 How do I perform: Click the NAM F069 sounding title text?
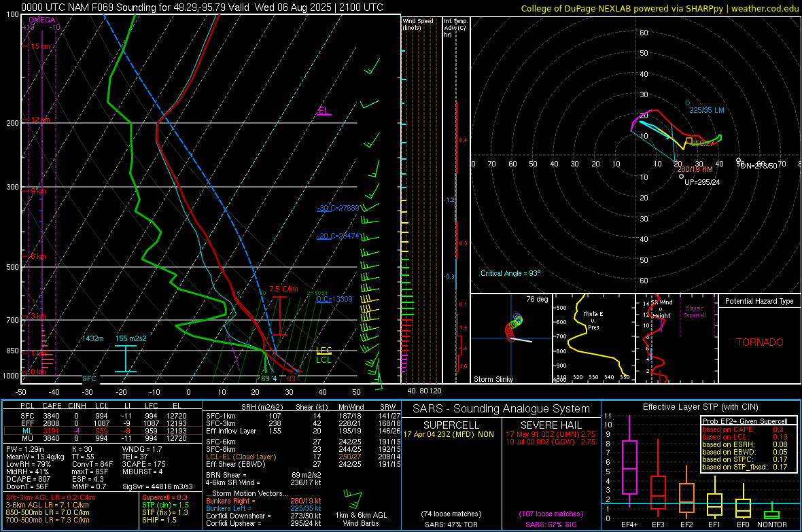coord(202,7)
